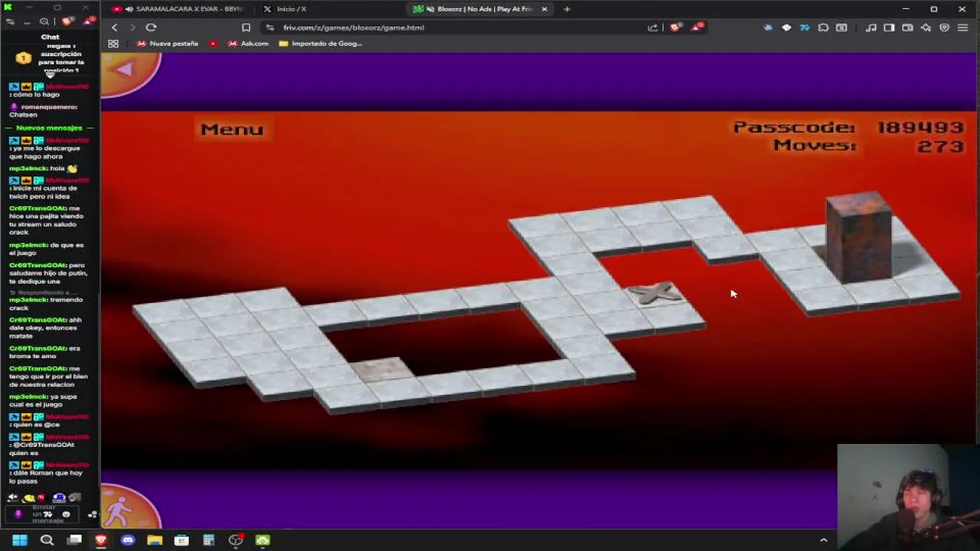The height and width of the screenshot is (551, 980).
Task: Open the browser hamburger main menu
Action: click(x=963, y=28)
